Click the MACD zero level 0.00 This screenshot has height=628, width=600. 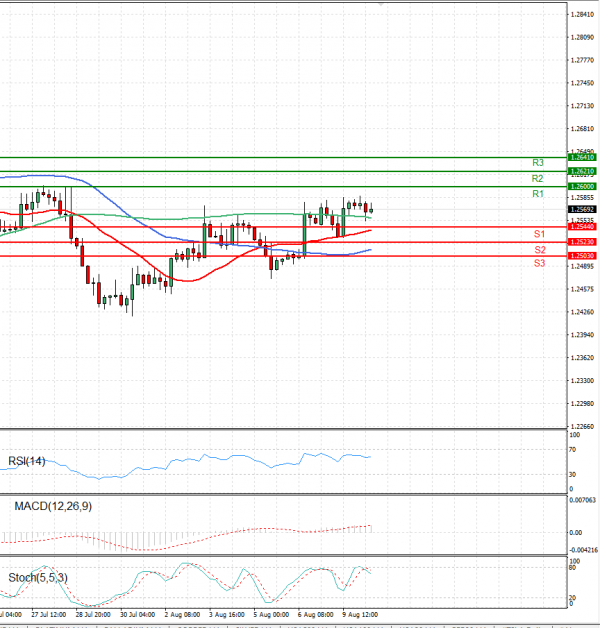(x=575, y=532)
